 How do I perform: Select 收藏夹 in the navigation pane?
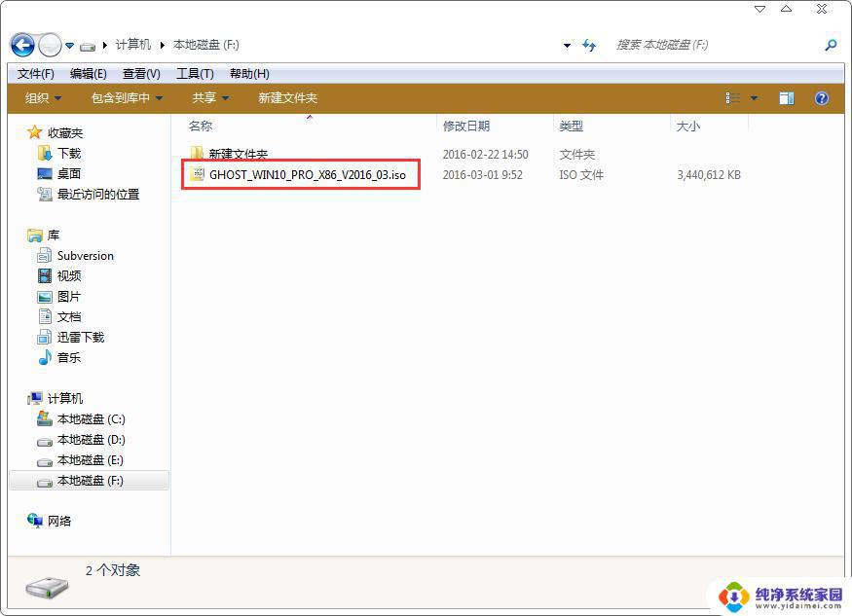[65, 133]
